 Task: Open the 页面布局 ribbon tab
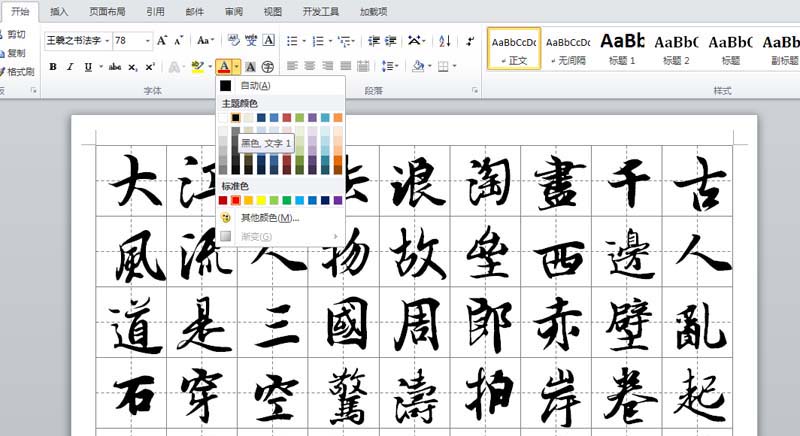tap(105, 11)
